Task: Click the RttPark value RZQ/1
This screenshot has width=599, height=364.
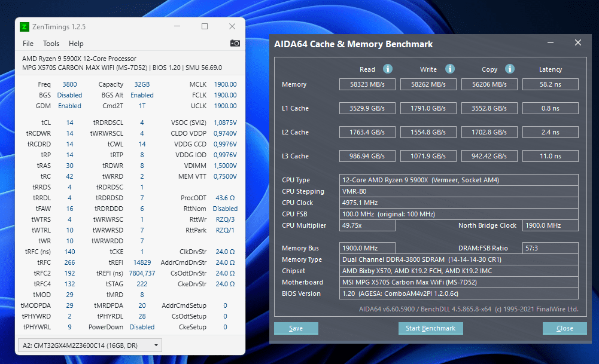Action: (225, 230)
